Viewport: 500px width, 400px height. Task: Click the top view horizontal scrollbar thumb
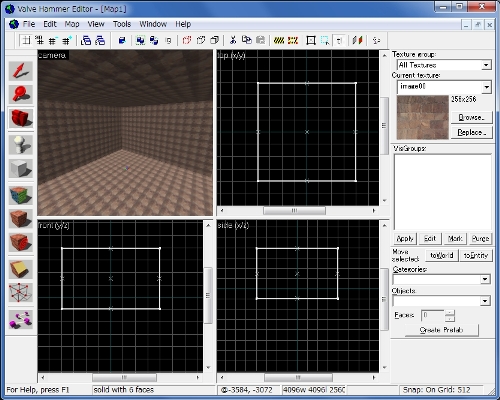(x=294, y=211)
